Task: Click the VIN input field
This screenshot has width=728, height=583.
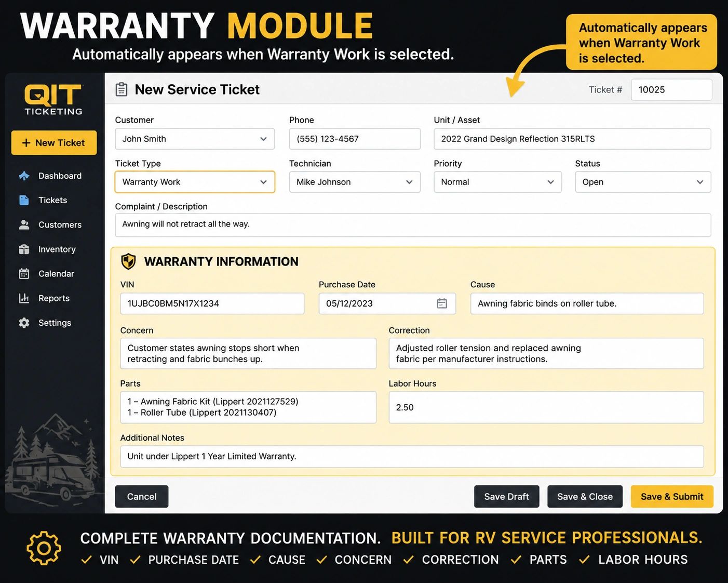Action: (212, 303)
